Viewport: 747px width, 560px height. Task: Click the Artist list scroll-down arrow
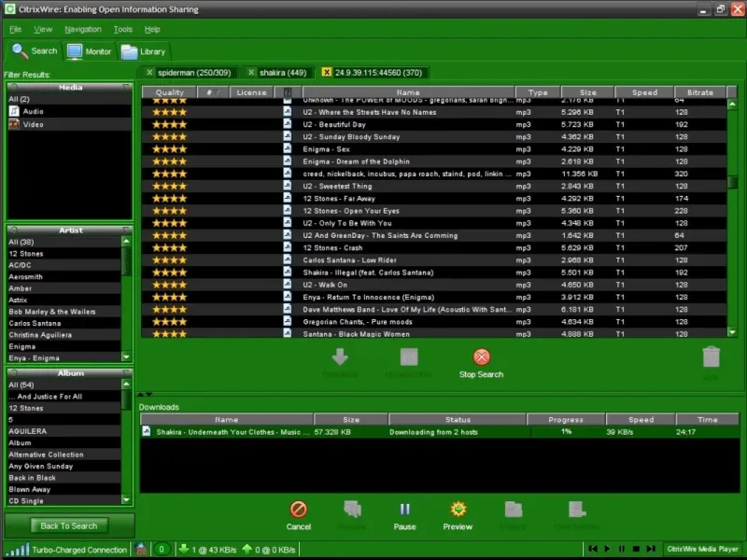(x=126, y=357)
